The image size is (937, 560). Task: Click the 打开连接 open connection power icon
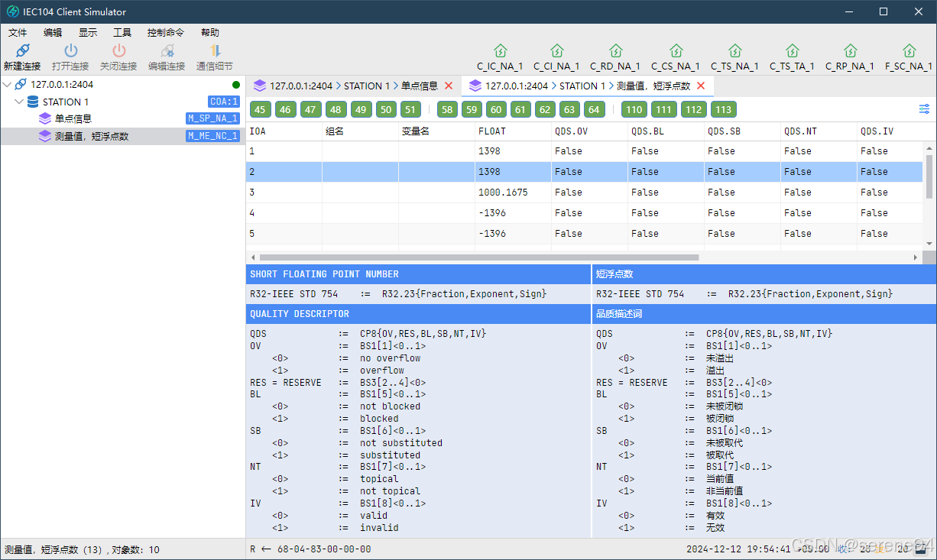[x=70, y=50]
